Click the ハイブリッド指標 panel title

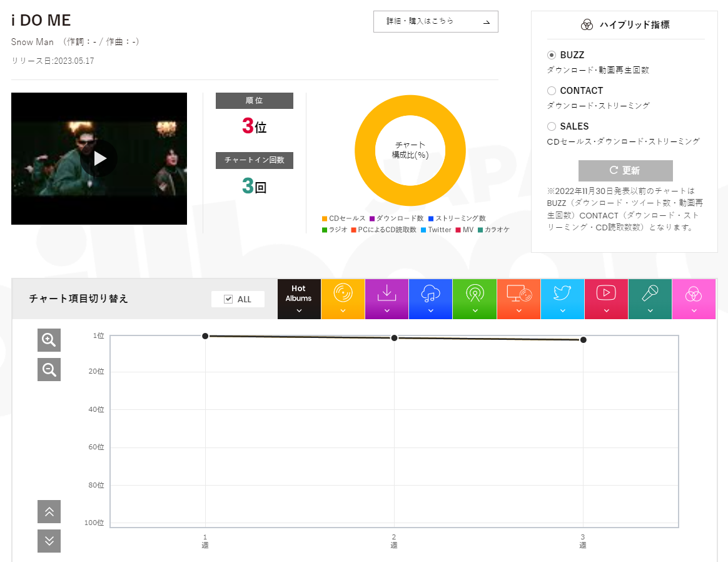635,25
